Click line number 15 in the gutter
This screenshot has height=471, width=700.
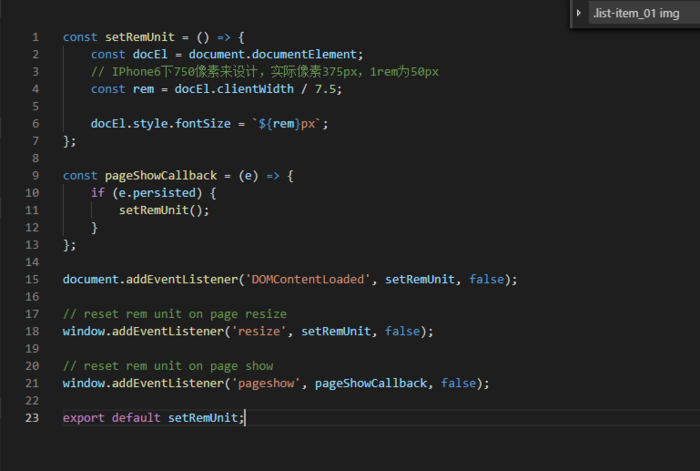pyautogui.click(x=32, y=279)
